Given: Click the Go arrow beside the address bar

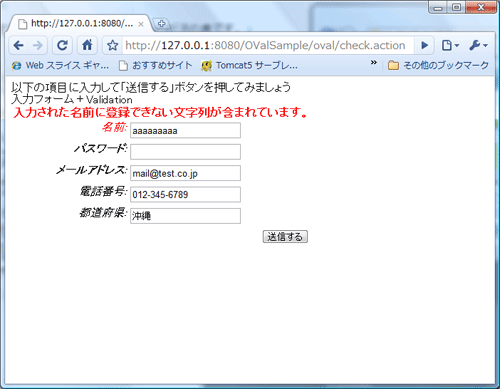Looking at the screenshot, I should 424,45.
